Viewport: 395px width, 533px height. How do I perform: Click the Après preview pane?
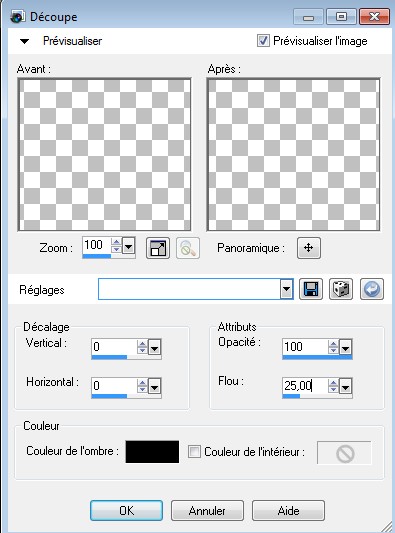(x=293, y=155)
